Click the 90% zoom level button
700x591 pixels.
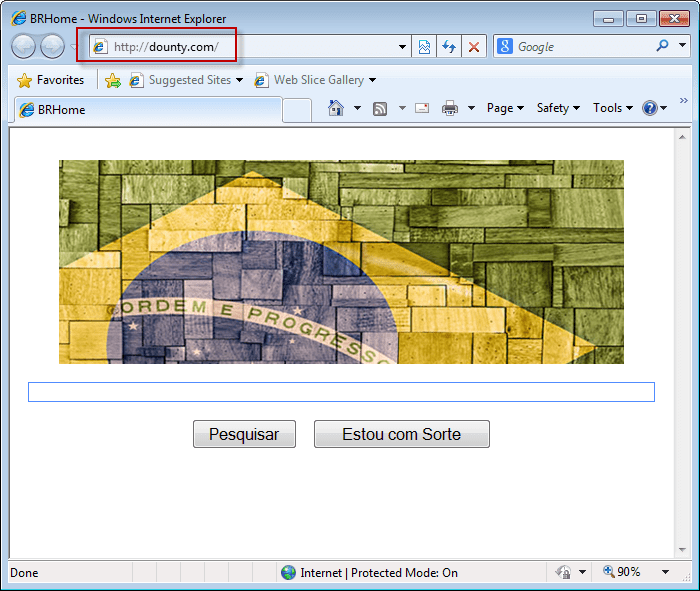[x=622, y=572]
